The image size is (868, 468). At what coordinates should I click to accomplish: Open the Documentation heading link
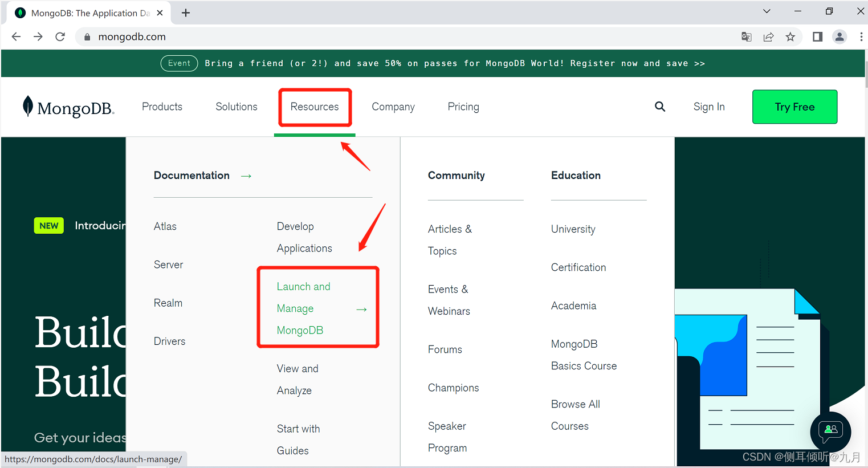191,176
